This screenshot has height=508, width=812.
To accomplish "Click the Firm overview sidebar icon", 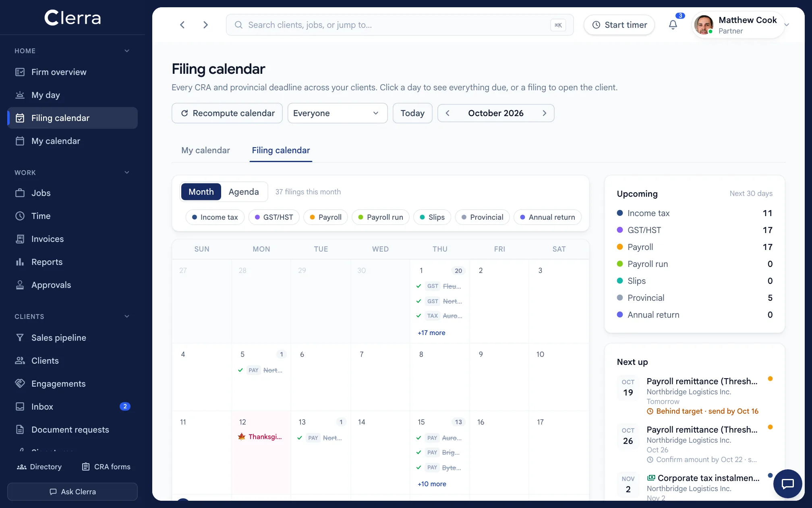I will [x=20, y=72].
